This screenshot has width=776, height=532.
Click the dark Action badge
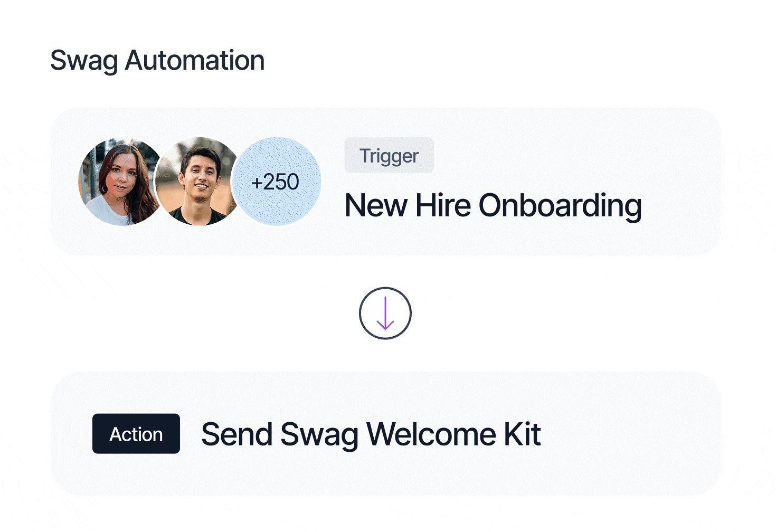click(136, 434)
